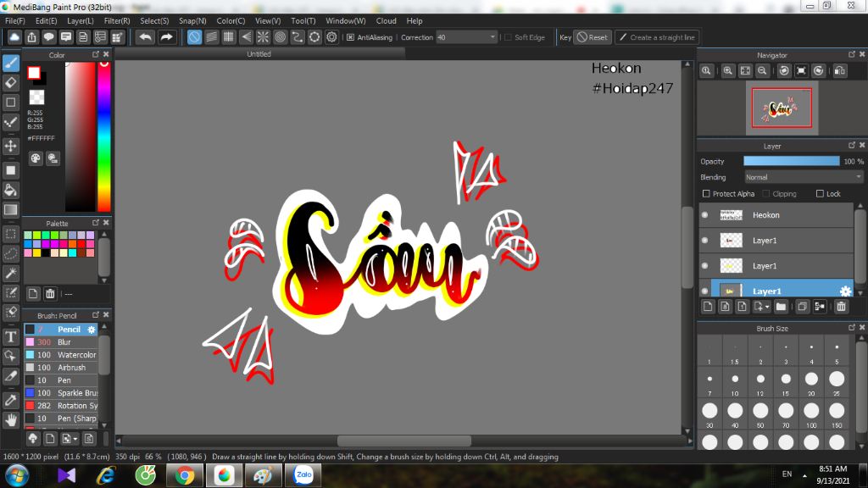Zoom out in Navigator panel
Image resolution: width=868 pixels, height=488 pixels.
pyautogui.click(x=762, y=71)
